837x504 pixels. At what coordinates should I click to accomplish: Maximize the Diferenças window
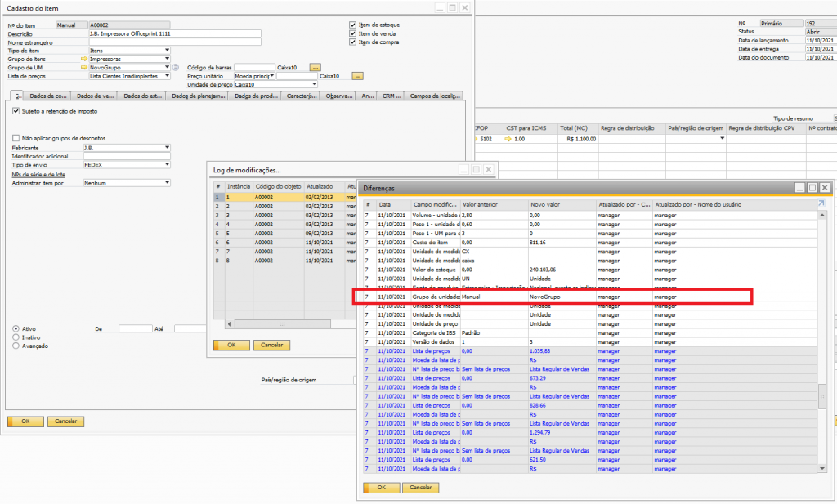point(812,188)
